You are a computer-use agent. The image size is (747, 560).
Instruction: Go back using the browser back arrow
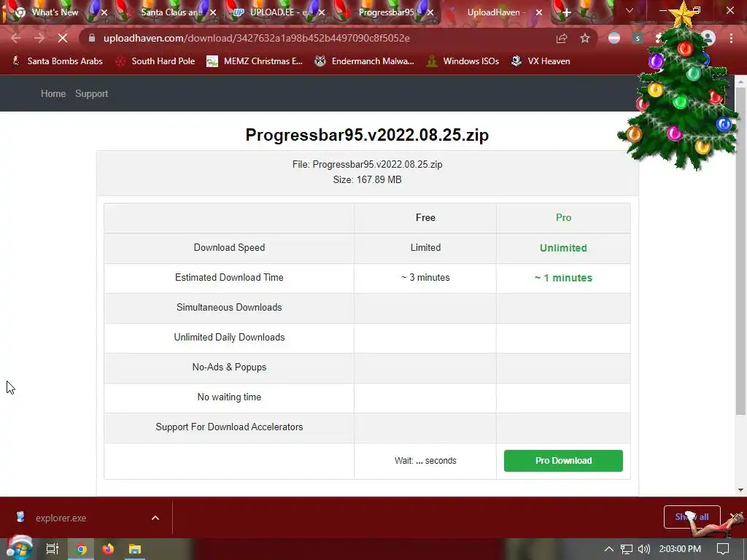(x=16, y=38)
